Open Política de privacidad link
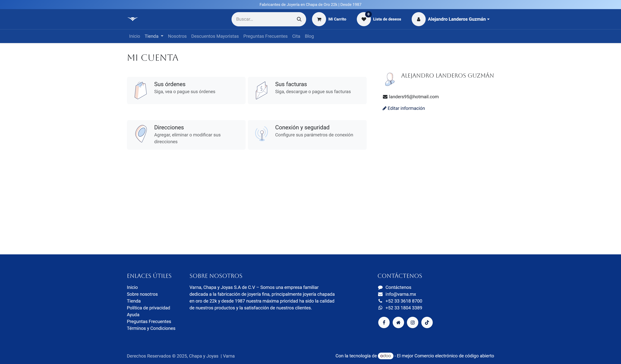 [148, 308]
